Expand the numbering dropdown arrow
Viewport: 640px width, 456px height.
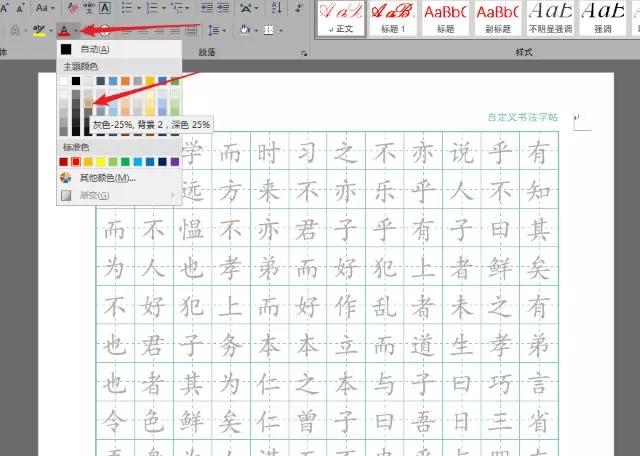(x=164, y=8)
